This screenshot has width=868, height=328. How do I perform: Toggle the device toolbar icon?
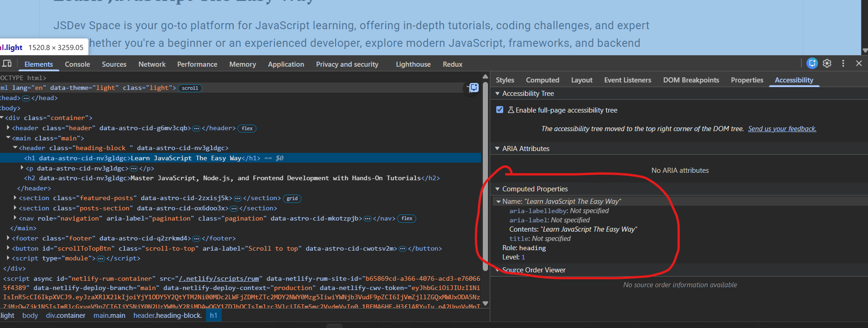click(7, 63)
